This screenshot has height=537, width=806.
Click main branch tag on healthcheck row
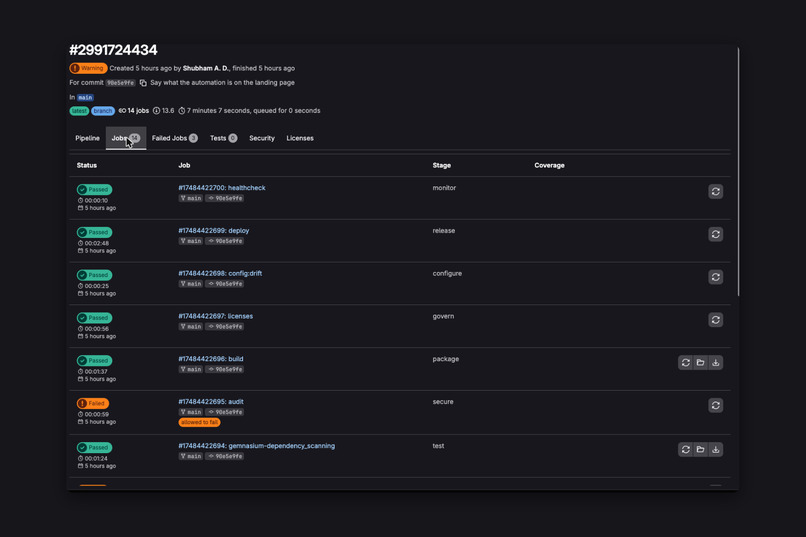pos(191,198)
